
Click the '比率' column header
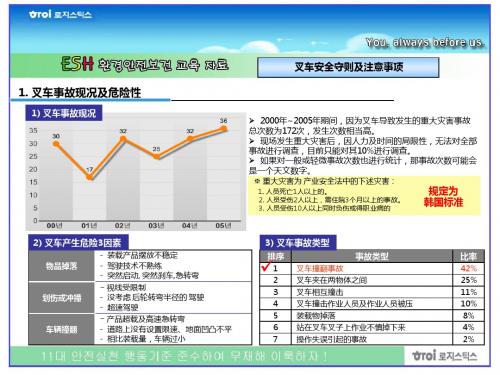coord(468,256)
